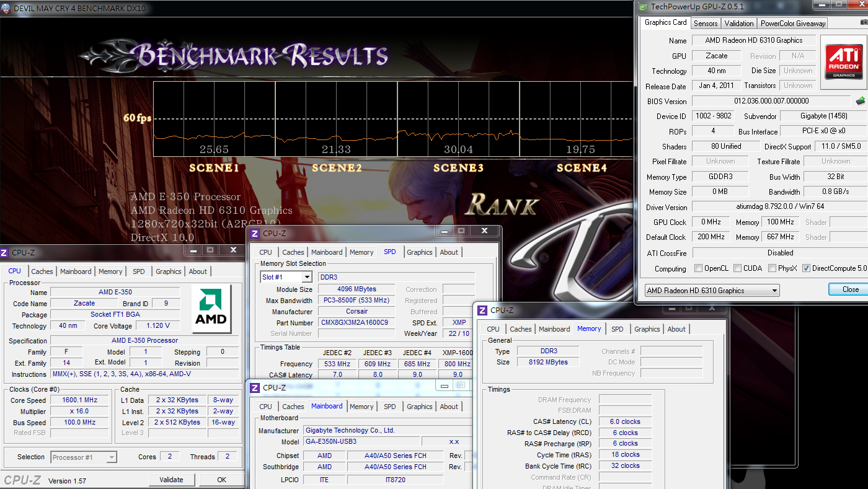Viewport: 868px width, 489px height.
Task: Uncheck DirectCompute 5.0 in GPU-Z
Action: (x=806, y=268)
